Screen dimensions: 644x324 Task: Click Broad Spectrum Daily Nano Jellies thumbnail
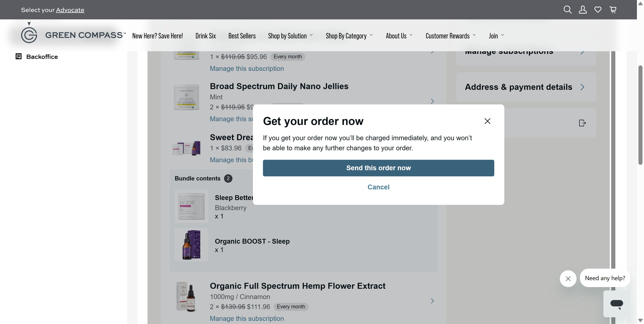(186, 97)
